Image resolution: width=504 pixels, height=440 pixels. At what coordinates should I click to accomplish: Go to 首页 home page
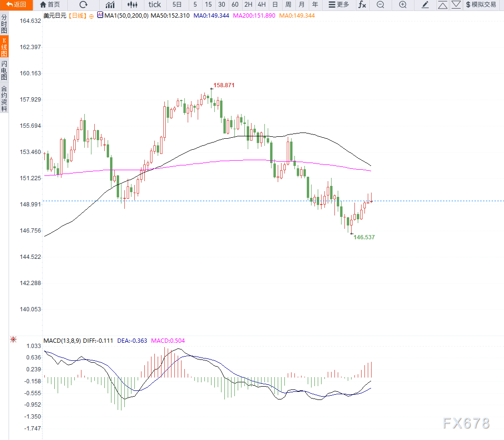(50, 4)
